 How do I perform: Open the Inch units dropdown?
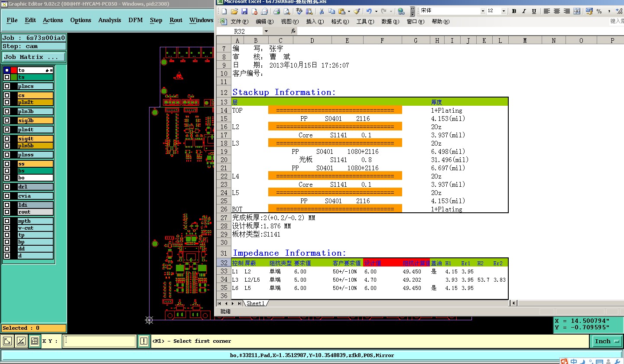[x=606, y=341]
